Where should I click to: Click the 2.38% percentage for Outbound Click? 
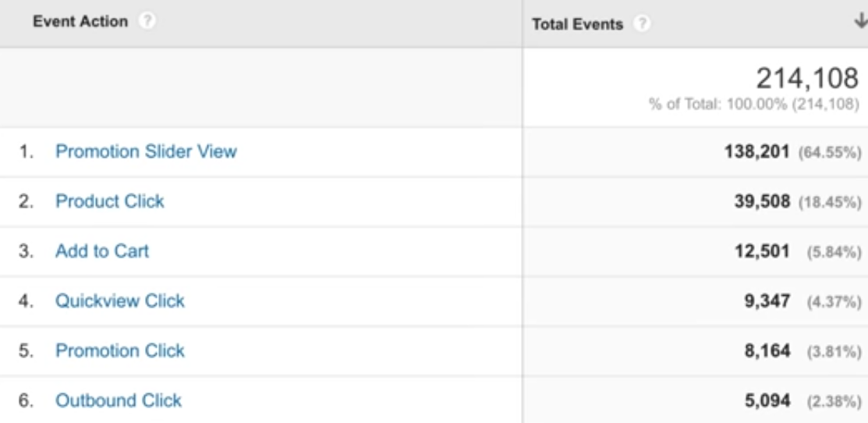tap(834, 401)
